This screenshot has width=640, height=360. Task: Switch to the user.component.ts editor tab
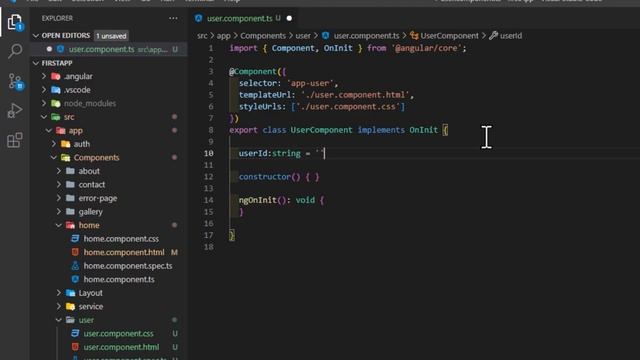click(243, 18)
